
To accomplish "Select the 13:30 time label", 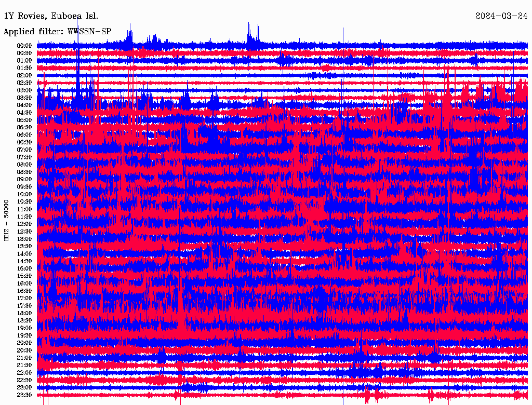I will pos(24,247).
